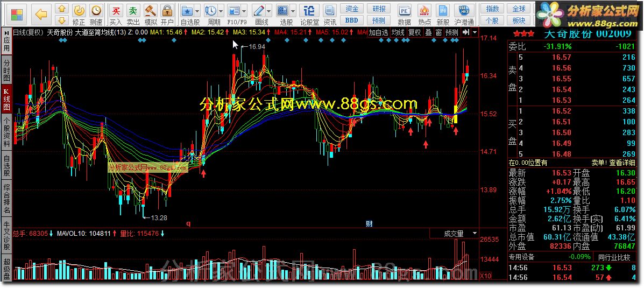644x288 pixels.
Task: Collapse sidebar with the arrow above 应用
Action: (x=6, y=32)
